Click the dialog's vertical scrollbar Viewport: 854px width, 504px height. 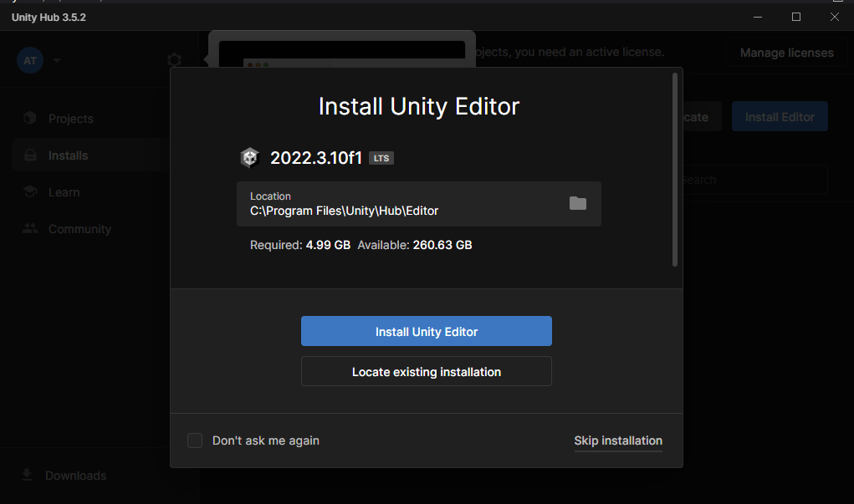click(675, 170)
